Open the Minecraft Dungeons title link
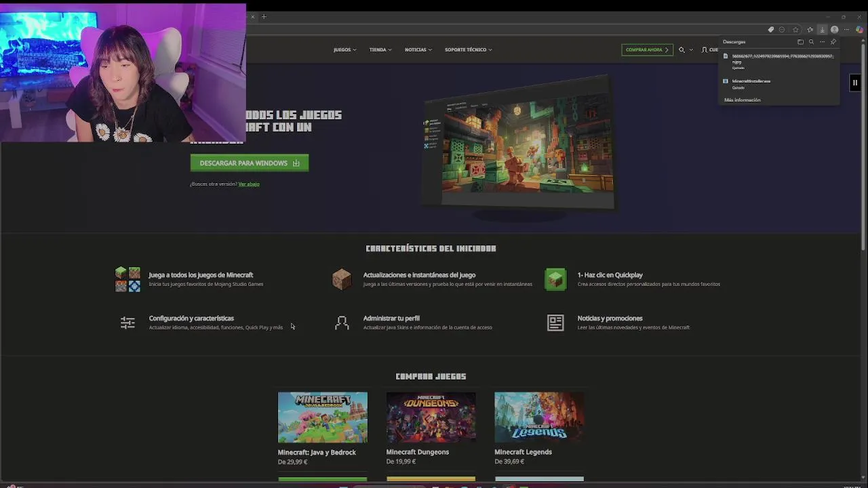The image size is (868, 488). [x=418, y=452]
